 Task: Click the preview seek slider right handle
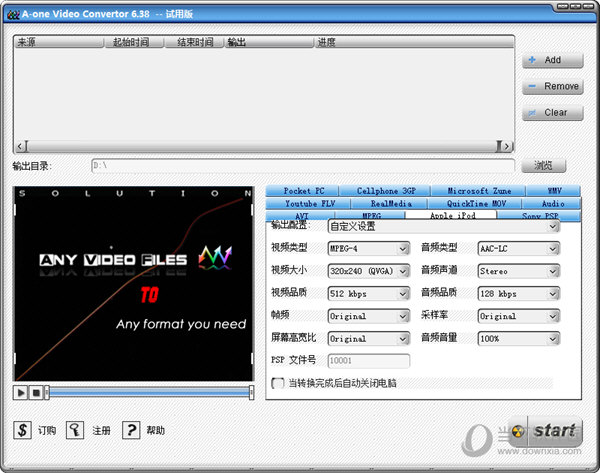[251, 393]
